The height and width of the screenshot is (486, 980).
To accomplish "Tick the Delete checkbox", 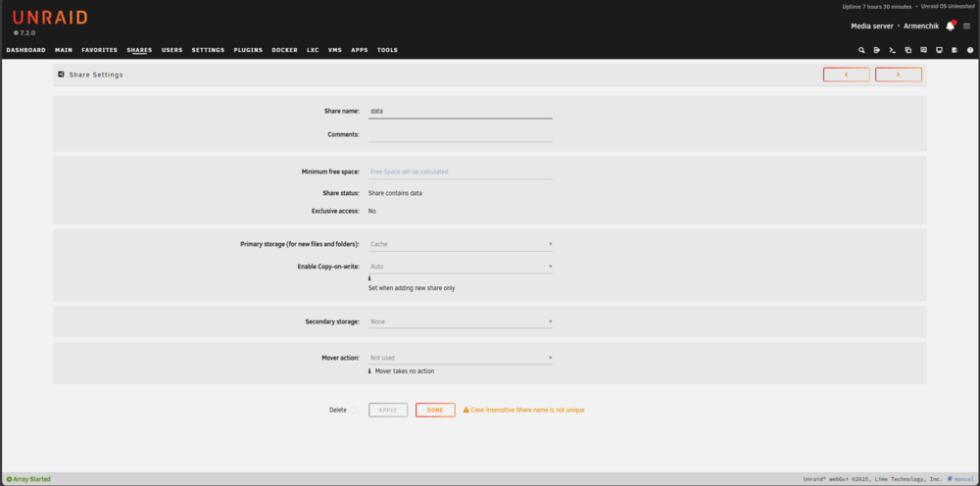I will tap(353, 411).
